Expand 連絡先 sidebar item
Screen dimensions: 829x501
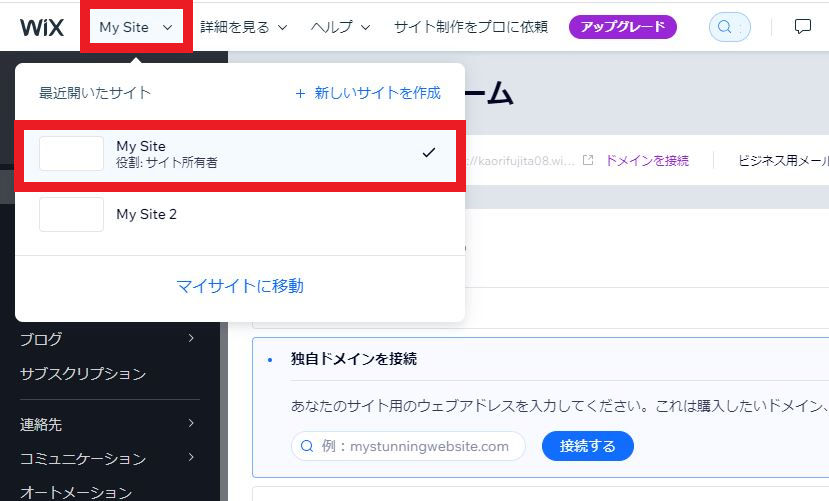coord(108,424)
